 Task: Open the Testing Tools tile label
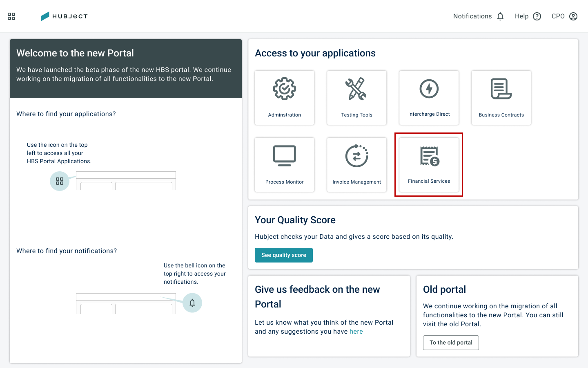(357, 115)
